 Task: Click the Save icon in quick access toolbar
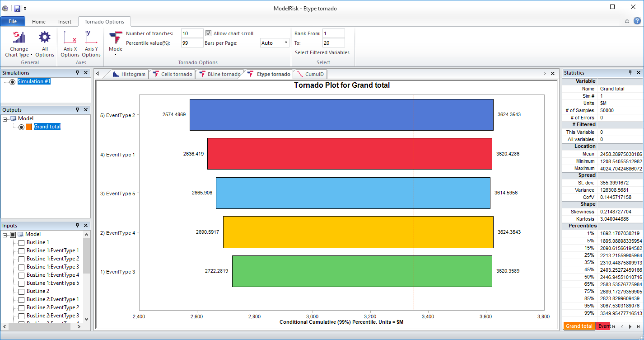(17, 8)
